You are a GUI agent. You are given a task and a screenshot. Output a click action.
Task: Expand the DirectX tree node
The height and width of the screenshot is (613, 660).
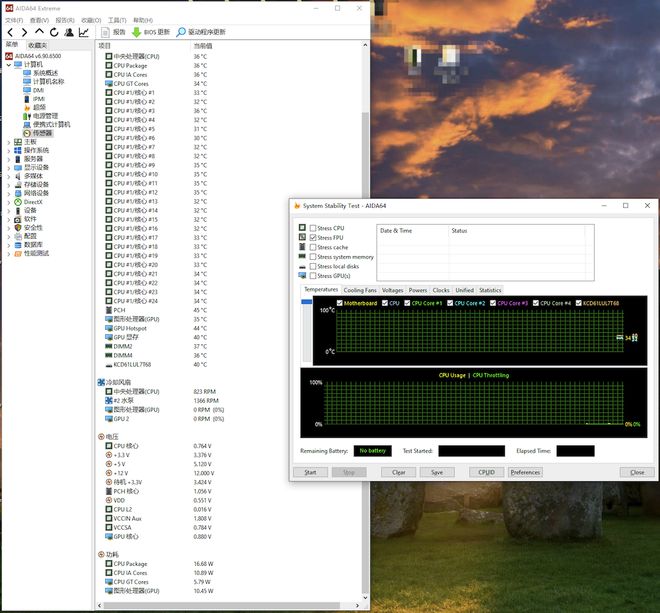(8, 202)
